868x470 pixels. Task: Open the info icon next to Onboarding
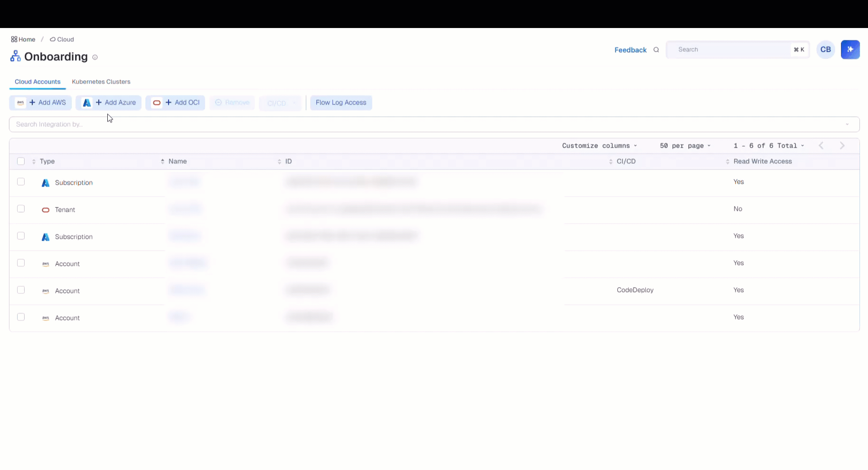tap(95, 57)
